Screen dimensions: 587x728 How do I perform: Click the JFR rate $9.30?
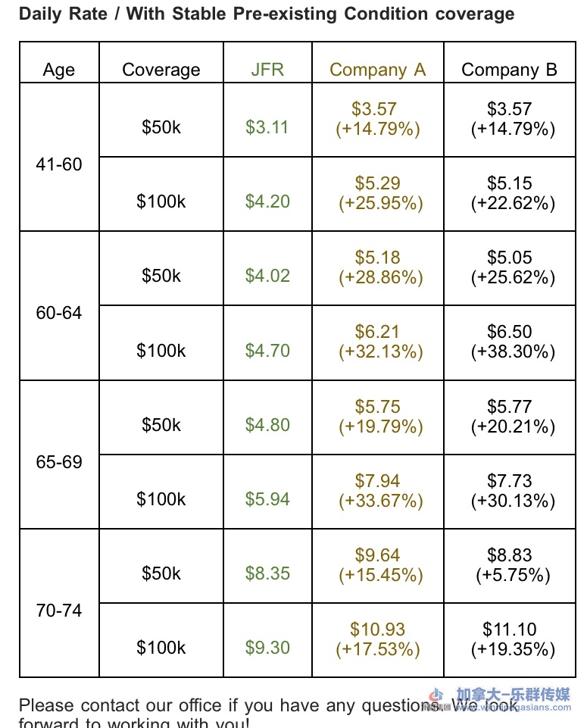coord(267,648)
